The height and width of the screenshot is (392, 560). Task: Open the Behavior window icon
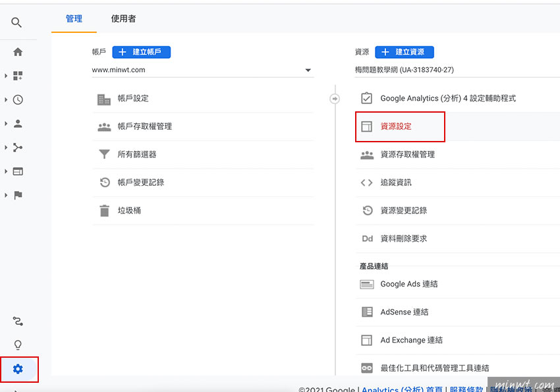[18, 171]
